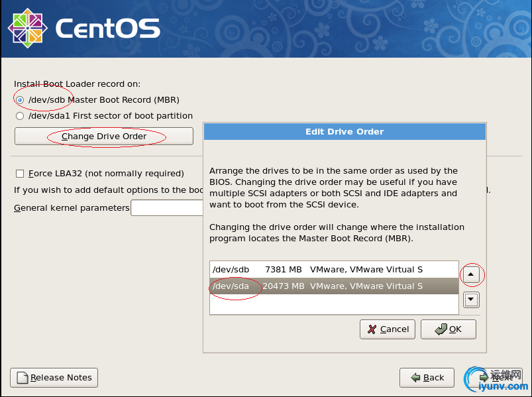Confirm drive order with OK button
The width and height of the screenshot is (532, 397).
point(449,329)
